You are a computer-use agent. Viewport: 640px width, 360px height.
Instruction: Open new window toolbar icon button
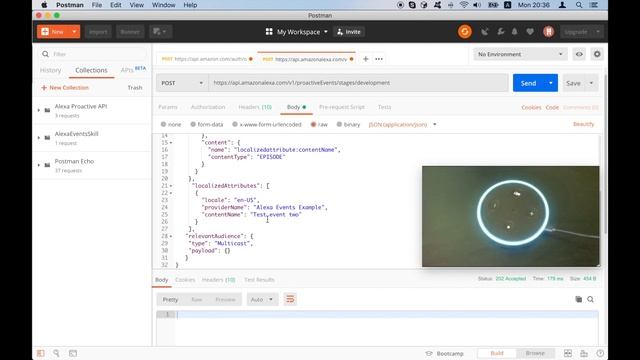(x=160, y=32)
